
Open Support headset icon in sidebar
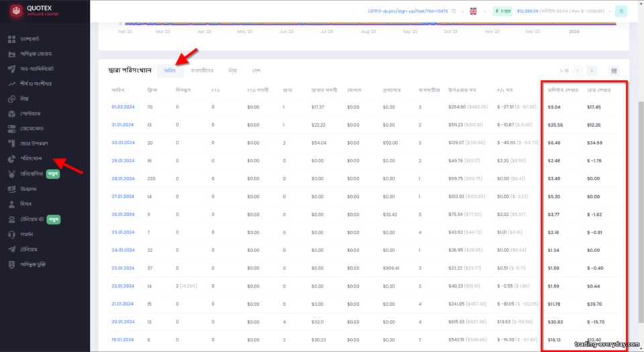tap(11, 235)
